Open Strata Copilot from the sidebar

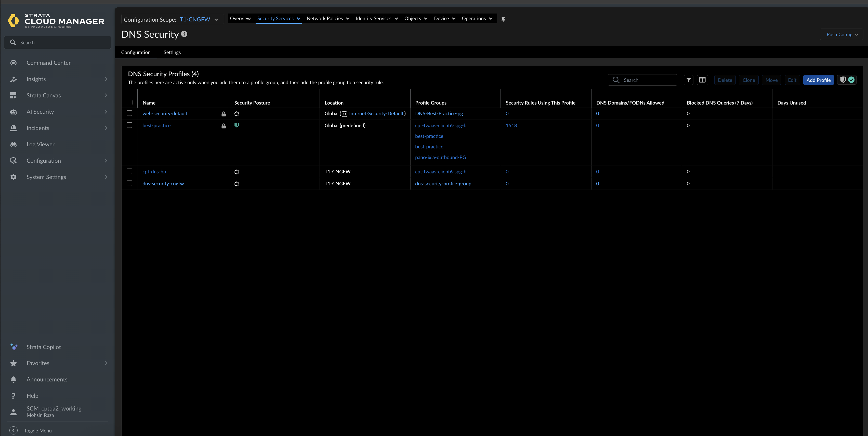click(44, 347)
